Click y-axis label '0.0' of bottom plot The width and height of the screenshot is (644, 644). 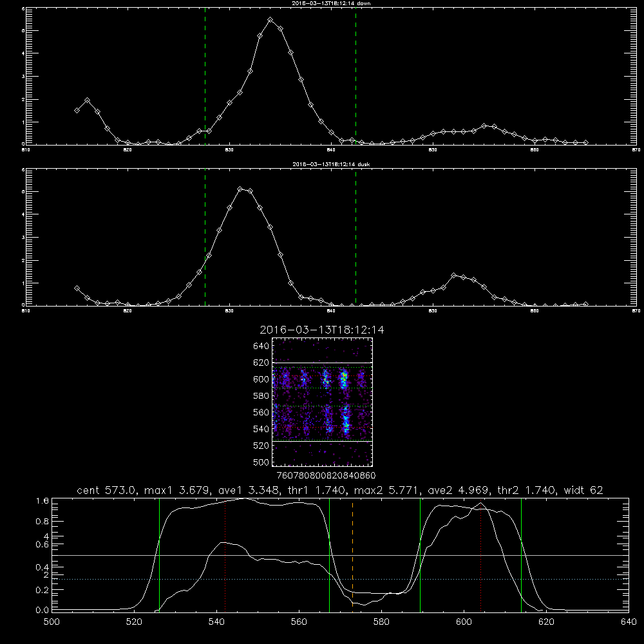pyautogui.click(x=43, y=610)
